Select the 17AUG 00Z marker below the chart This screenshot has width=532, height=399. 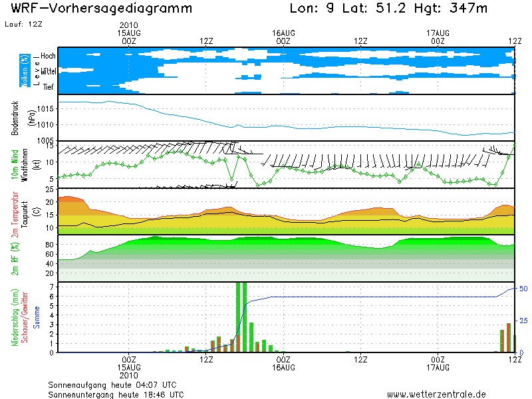438,363
